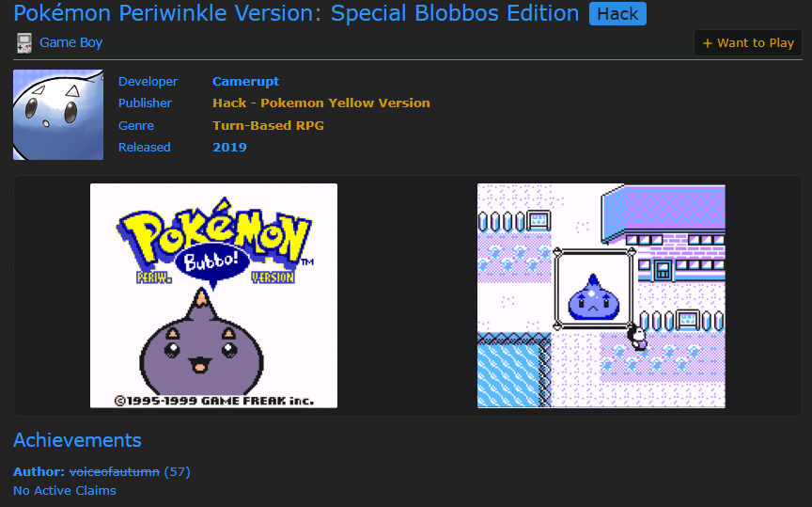Click the 2019 release year link
Image resolution: width=812 pixels, height=507 pixels.
click(x=229, y=148)
